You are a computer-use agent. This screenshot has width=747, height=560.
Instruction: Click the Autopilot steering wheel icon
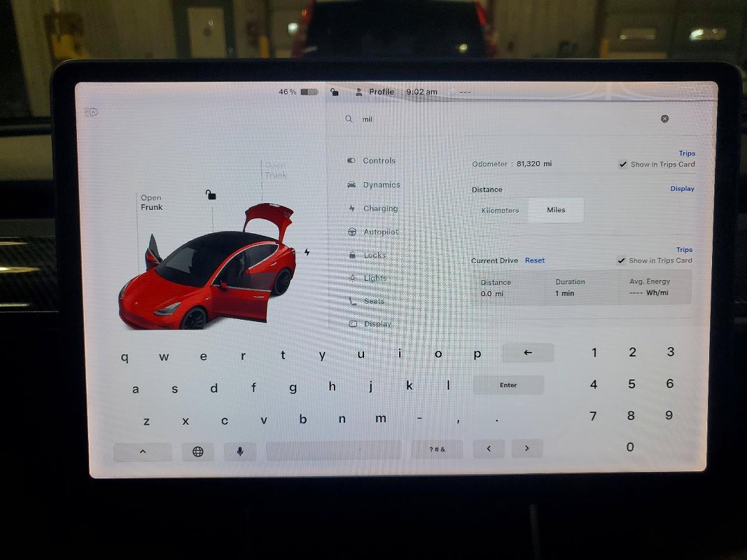[x=352, y=232]
